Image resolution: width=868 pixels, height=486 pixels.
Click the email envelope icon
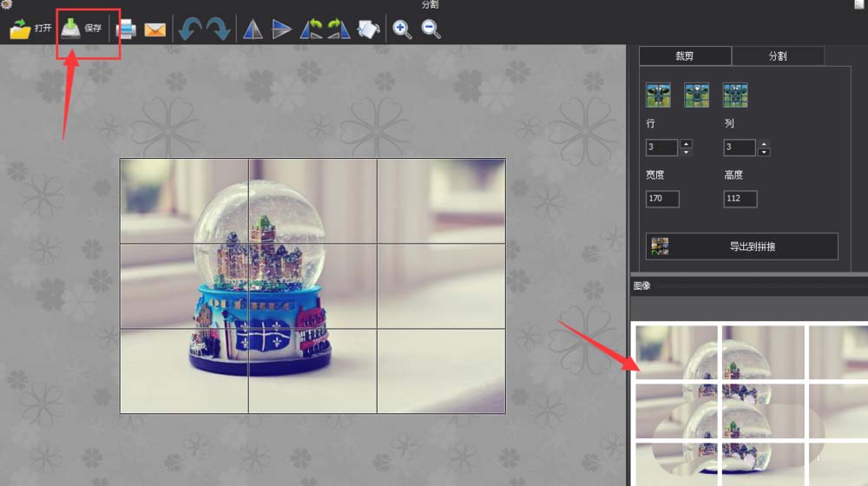(x=155, y=30)
